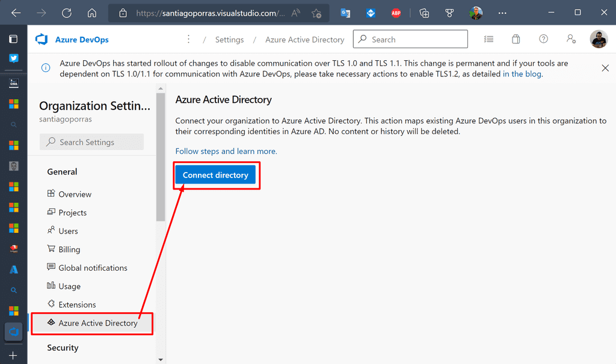Activate the Read Aloud icon
The height and width of the screenshot is (364, 616).
(295, 13)
